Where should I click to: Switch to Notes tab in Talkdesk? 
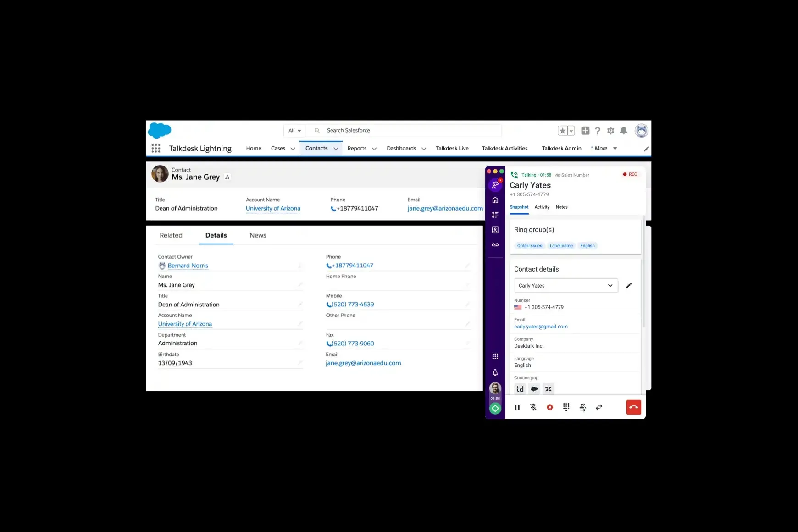coord(561,207)
